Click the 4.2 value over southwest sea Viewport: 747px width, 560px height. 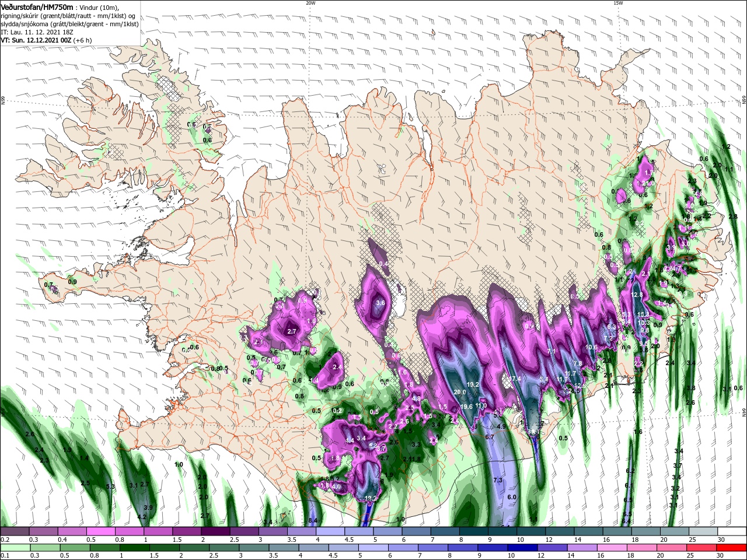point(142,517)
